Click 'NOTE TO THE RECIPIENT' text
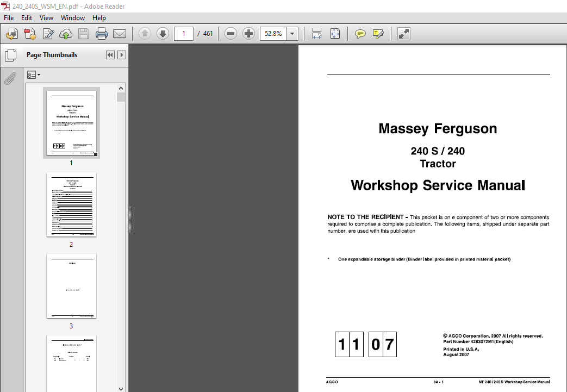This screenshot has height=392, width=567. (365, 217)
